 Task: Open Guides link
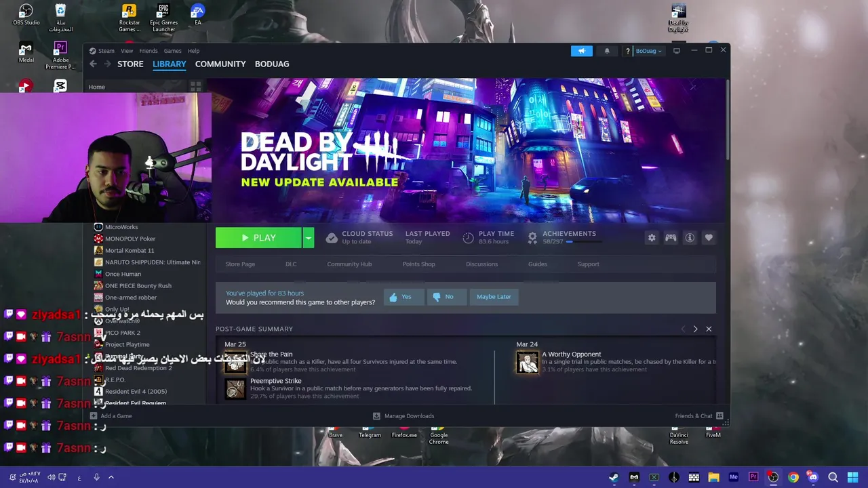(x=538, y=264)
